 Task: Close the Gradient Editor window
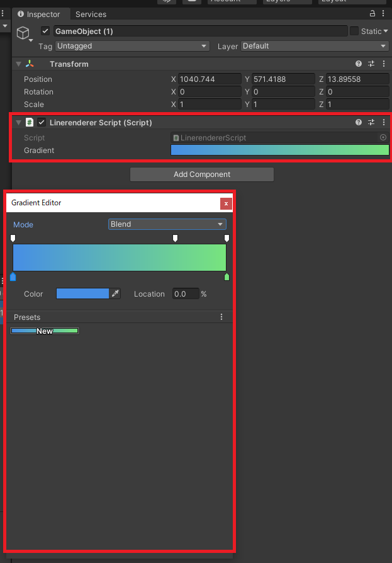[226, 203]
